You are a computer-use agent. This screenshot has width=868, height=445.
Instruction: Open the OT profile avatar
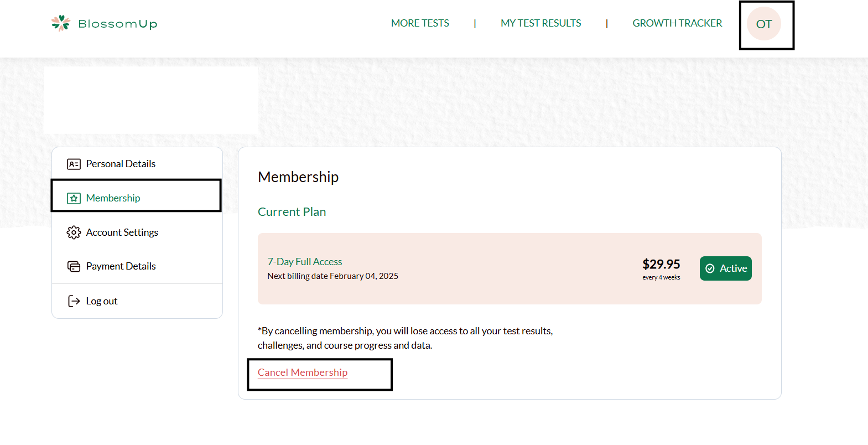tap(763, 24)
